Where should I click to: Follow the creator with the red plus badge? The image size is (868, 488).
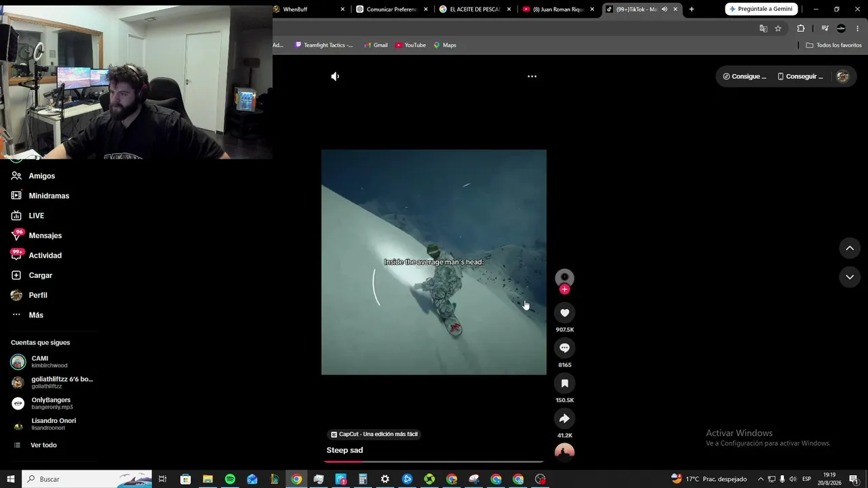pyautogui.click(x=564, y=289)
